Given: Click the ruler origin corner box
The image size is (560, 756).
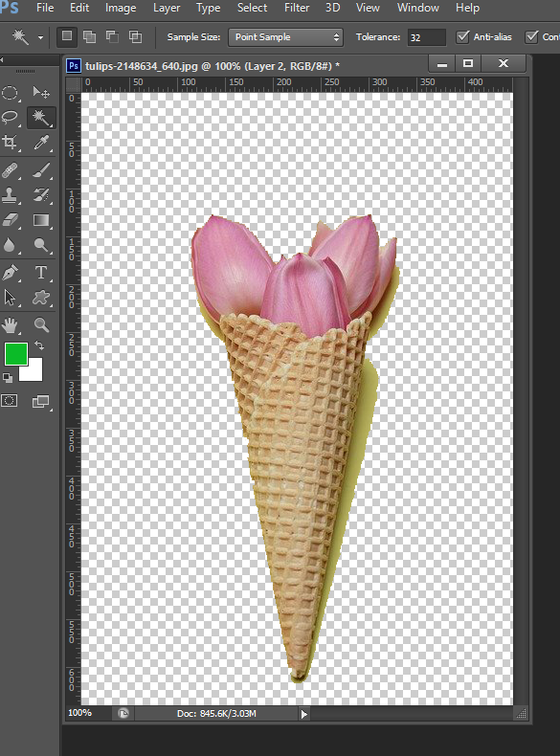Looking at the screenshot, I should coord(74,85).
